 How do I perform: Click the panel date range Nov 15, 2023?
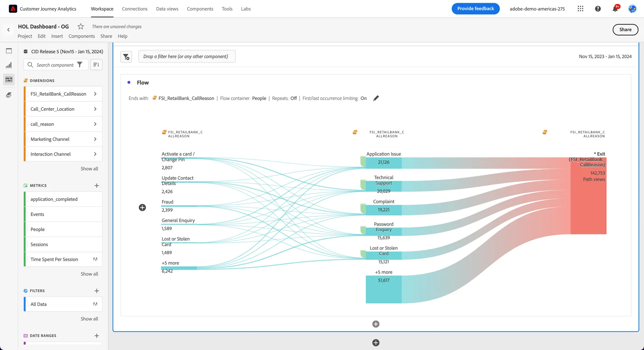(x=605, y=56)
